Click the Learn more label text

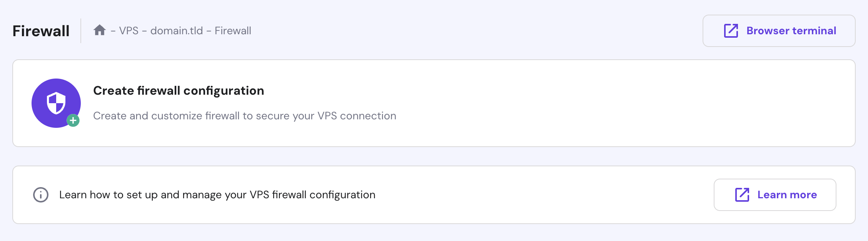click(x=787, y=195)
